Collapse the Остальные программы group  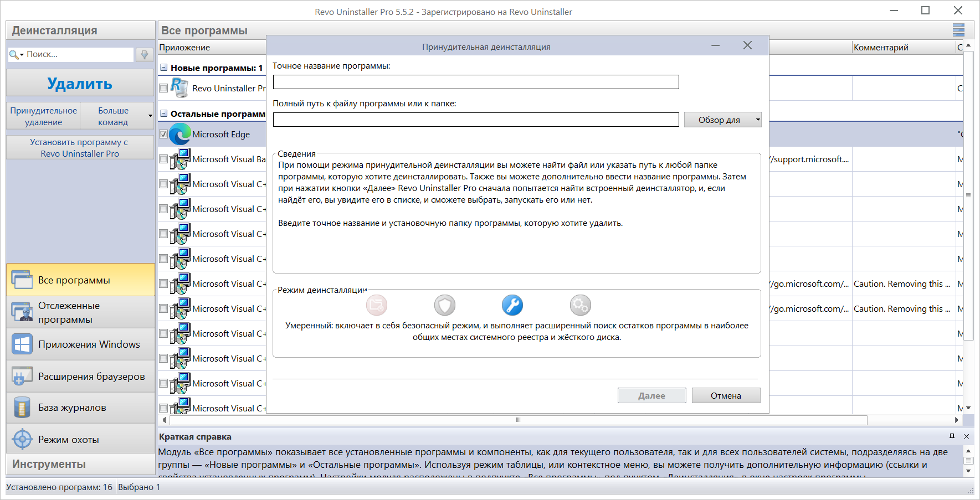click(164, 114)
